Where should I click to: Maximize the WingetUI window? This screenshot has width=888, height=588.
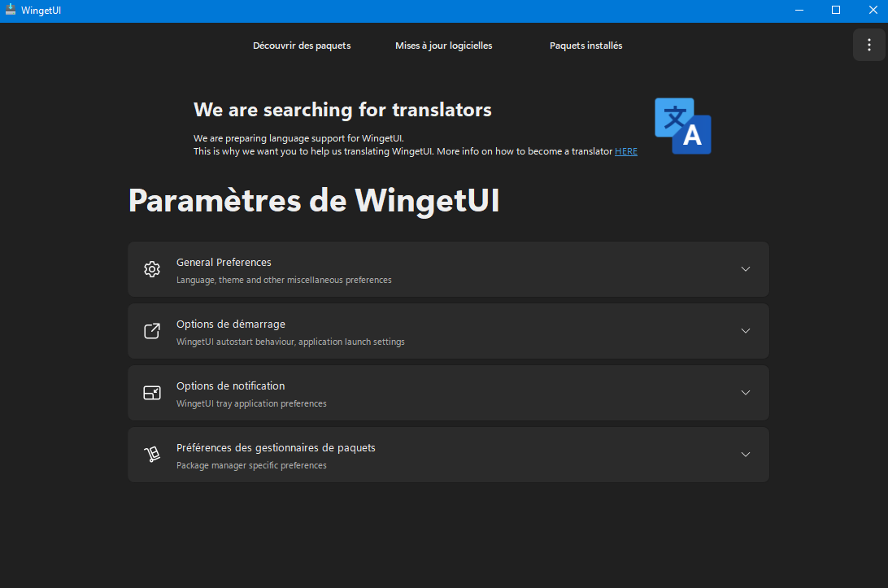click(835, 11)
